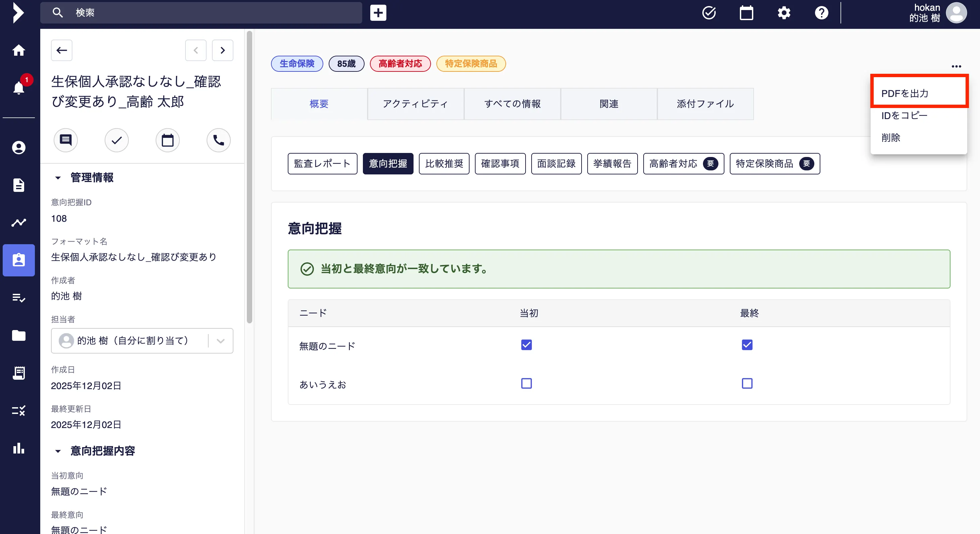Switch to the アクティビティ tab
This screenshot has height=534, width=980.
coord(415,104)
